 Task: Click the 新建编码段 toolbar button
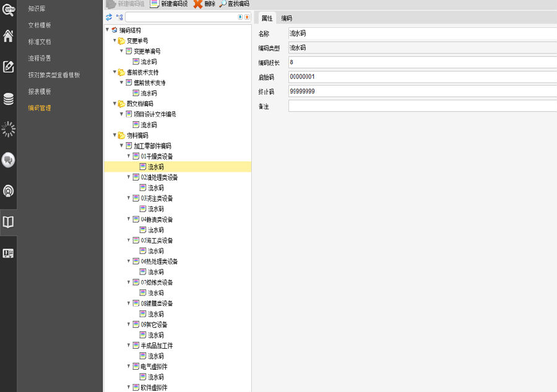click(x=169, y=4)
